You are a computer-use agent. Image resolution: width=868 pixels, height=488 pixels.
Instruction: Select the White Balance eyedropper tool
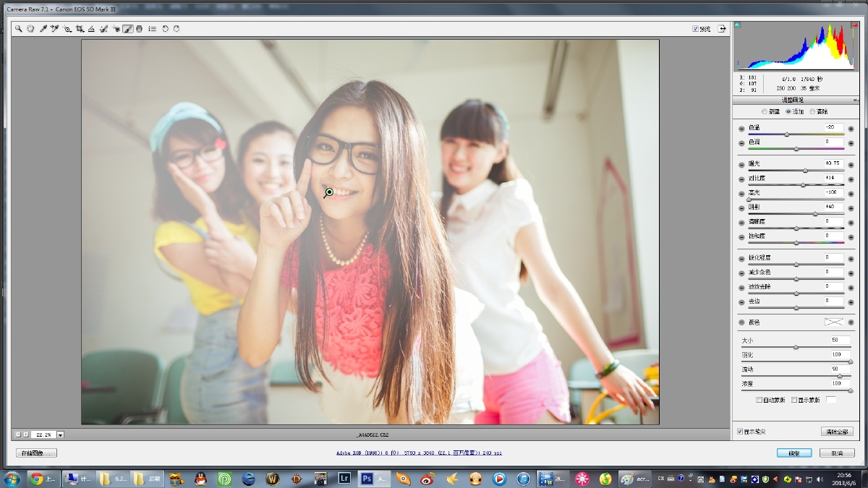43,29
